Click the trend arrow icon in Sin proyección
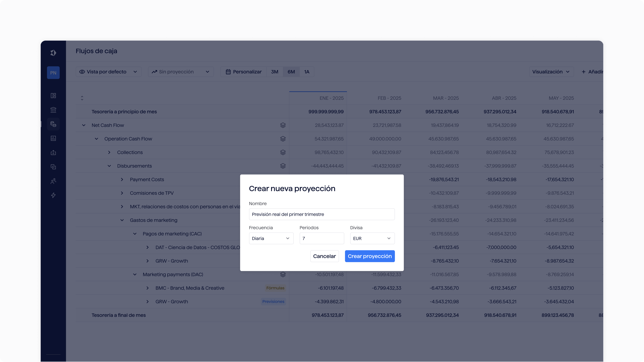644x362 pixels. (x=154, y=72)
